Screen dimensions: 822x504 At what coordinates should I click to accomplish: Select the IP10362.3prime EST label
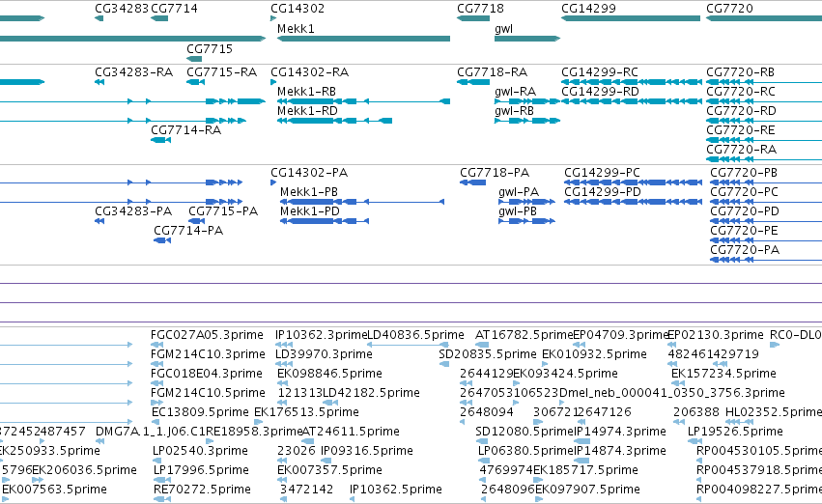(322, 335)
